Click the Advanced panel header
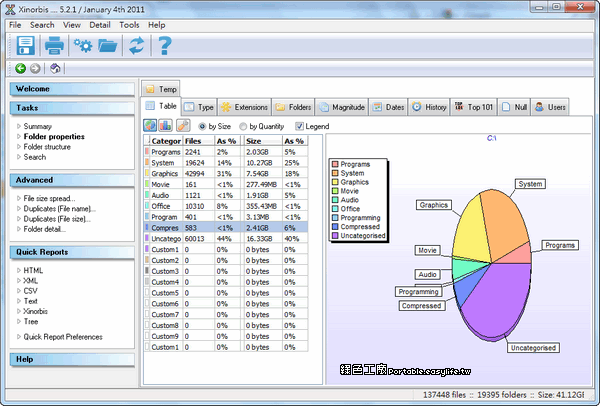The width and height of the screenshot is (600, 406). pos(72,180)
